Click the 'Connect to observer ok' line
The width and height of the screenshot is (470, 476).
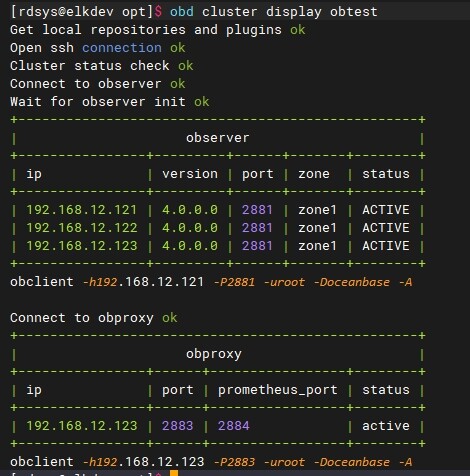[97, 84]
